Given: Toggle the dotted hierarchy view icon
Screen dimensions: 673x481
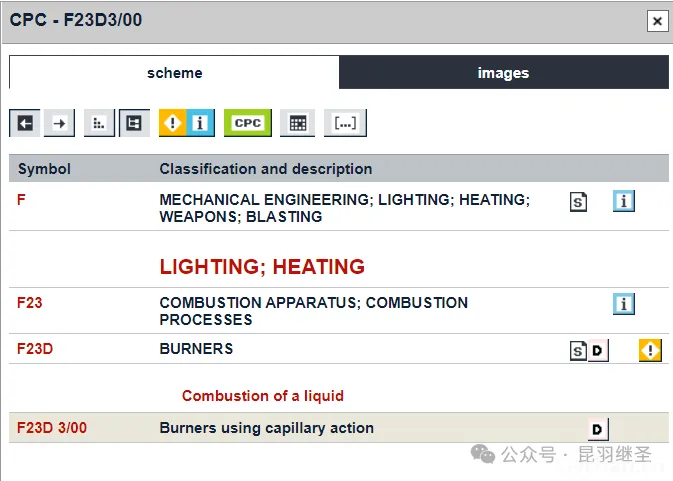Looking at the screenshot, I should click(99, 123).
